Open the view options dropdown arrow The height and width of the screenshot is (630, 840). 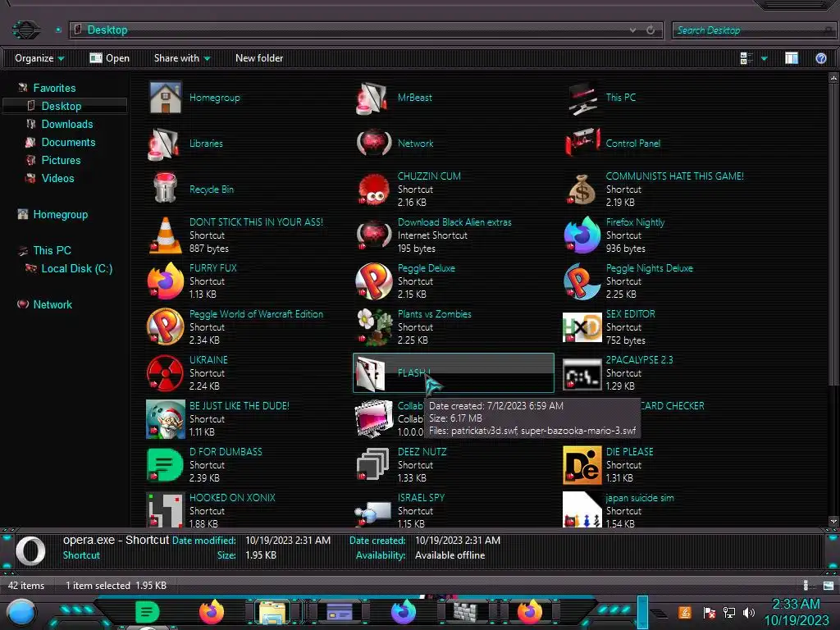click(765, 58)
